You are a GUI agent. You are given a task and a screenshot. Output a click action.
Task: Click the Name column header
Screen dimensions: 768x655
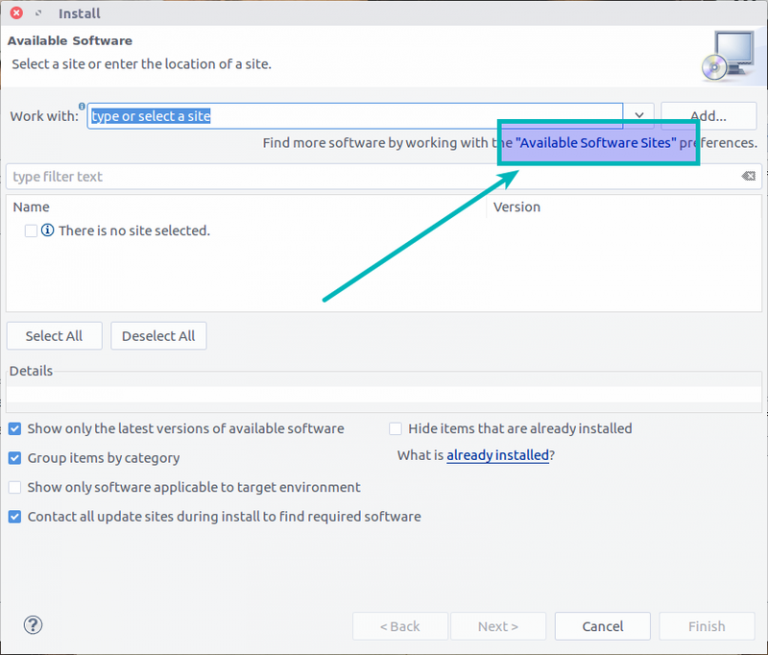click(x=31, y=207)
